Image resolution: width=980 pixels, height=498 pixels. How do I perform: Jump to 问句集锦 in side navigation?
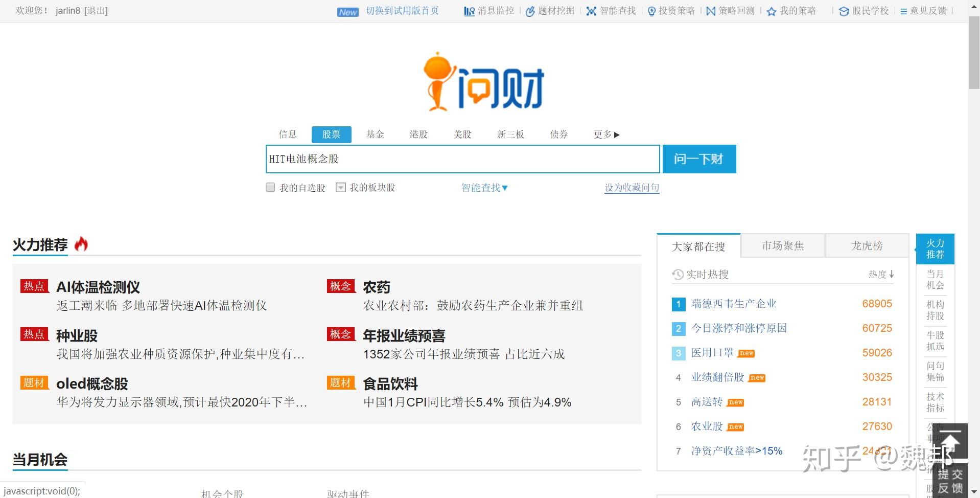[x=935, y=372]
